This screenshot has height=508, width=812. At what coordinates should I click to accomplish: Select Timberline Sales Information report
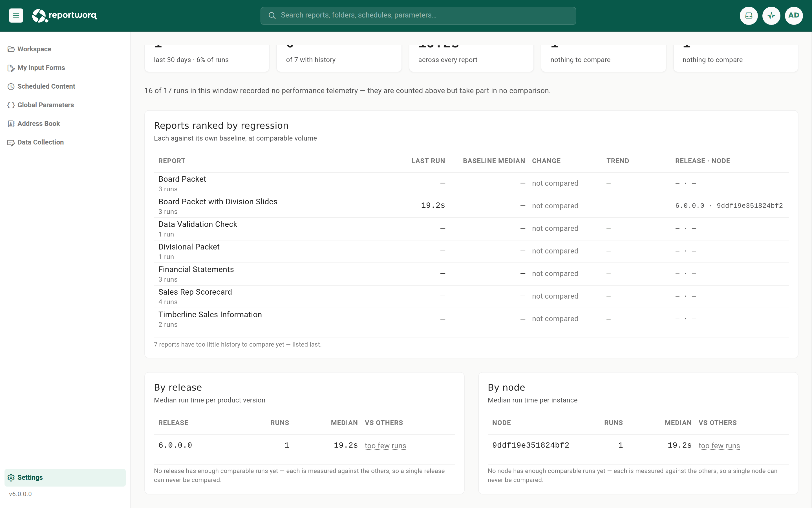pos(471,319)
